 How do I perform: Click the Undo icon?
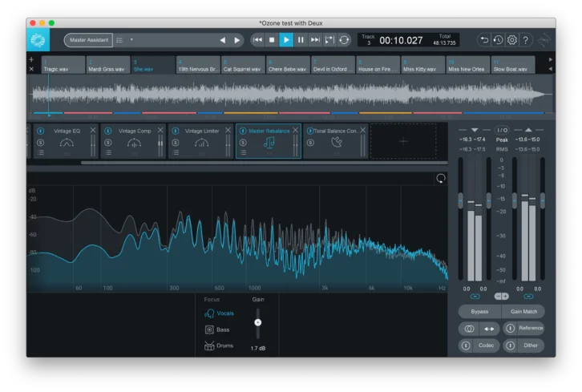point(484,40)
